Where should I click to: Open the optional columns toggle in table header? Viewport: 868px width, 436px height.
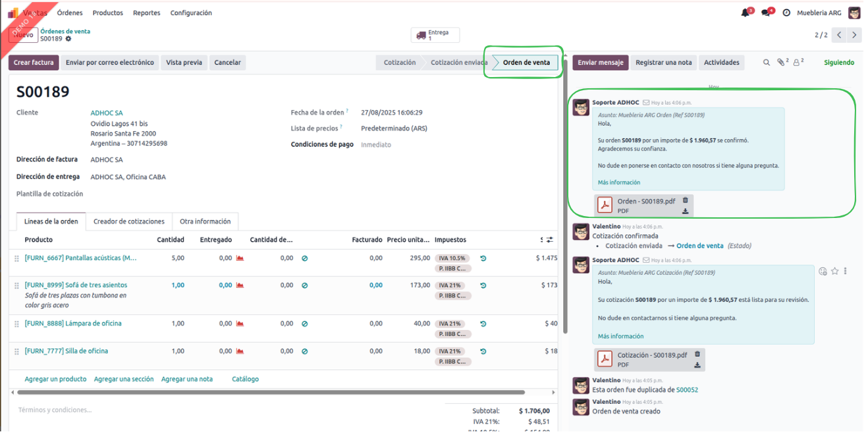pyautogui.click(x=550, y=240)
